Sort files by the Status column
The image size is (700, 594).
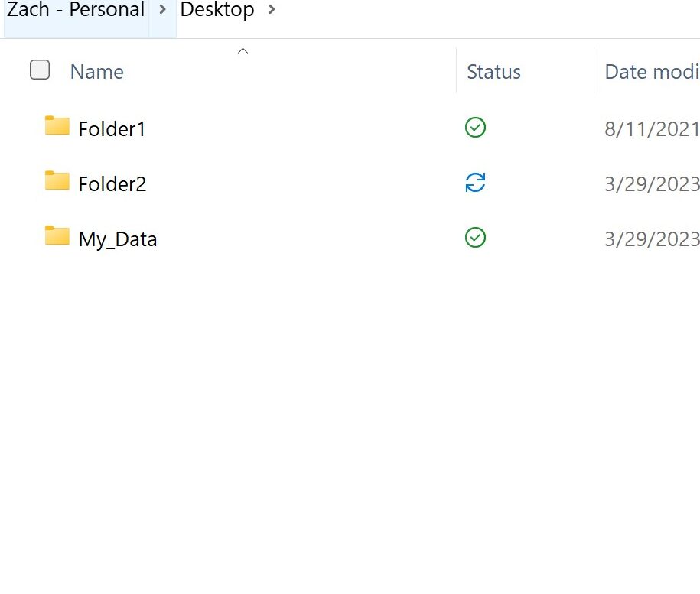(493, 72)
